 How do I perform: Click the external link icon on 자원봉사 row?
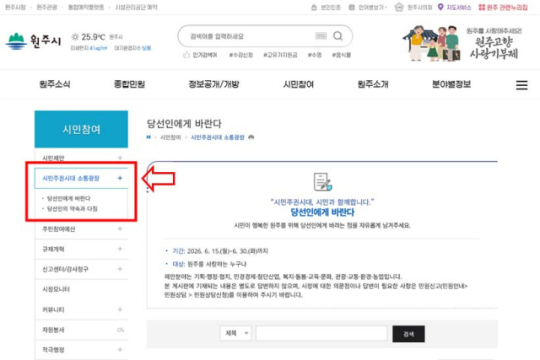pyautogui.click(x=120, y=330)
